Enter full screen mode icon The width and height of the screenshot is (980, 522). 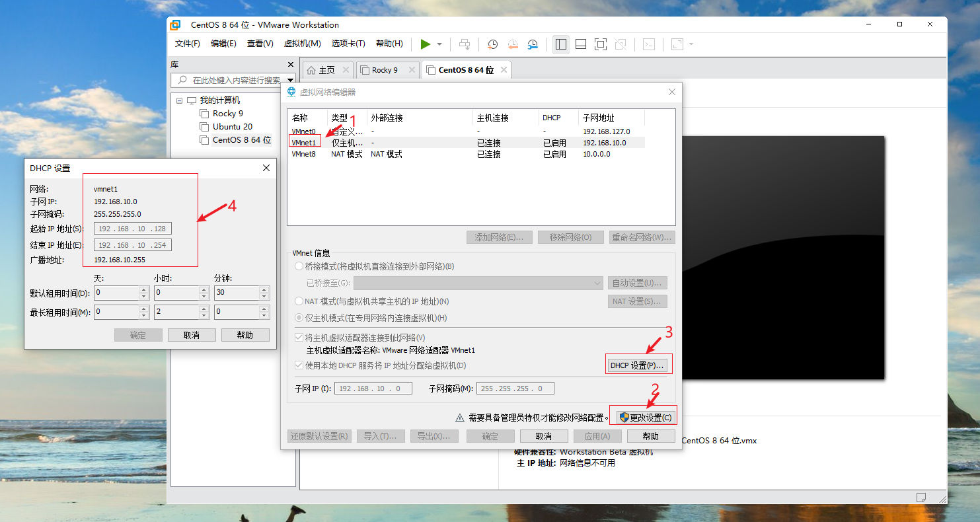coord(600,44)
